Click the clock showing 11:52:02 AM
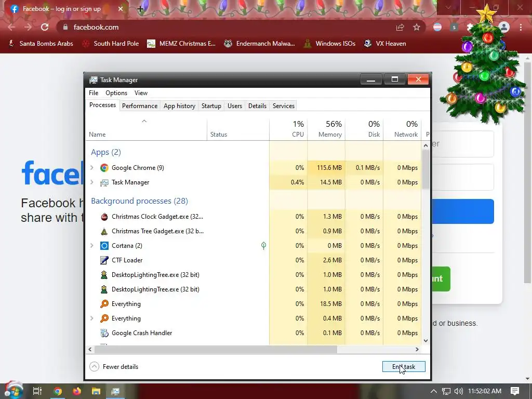Screen dimensions: 532x399 click(x=485, y=391)
